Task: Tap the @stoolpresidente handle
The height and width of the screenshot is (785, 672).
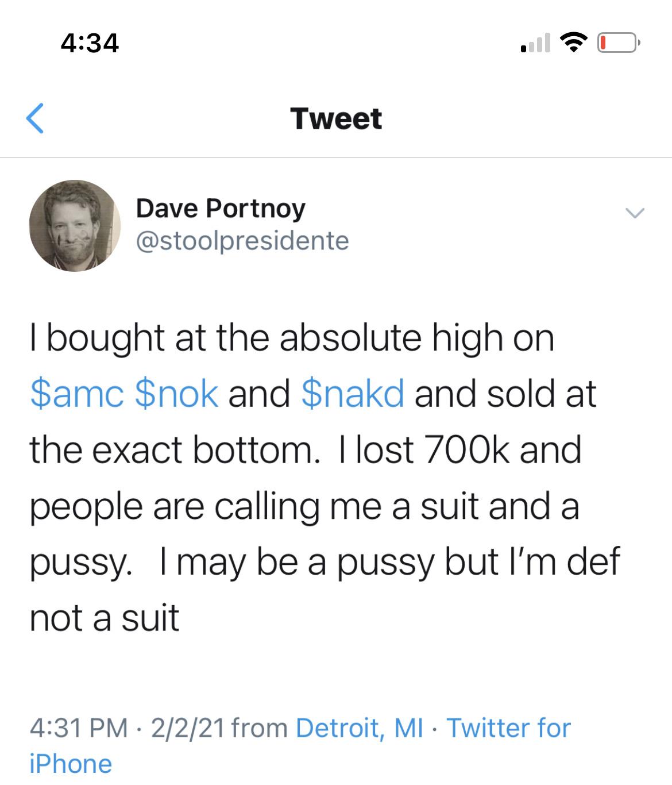Action: [242, 240]
